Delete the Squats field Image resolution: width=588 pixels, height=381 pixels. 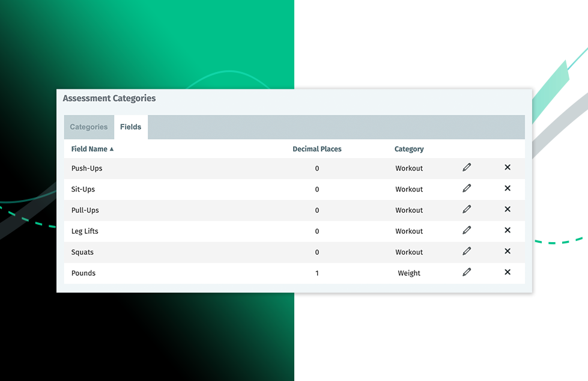click(x=508, y=251)
